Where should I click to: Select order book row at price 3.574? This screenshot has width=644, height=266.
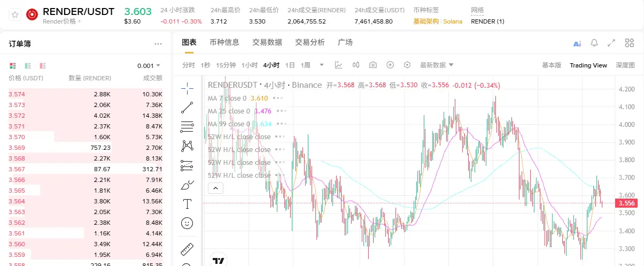click(x=86, y=94)
